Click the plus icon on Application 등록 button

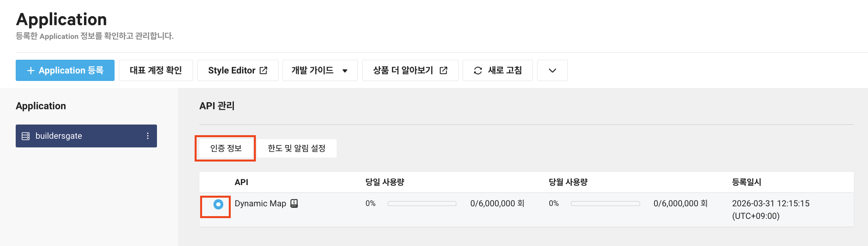pyautogui.click(x=30, y=70)
